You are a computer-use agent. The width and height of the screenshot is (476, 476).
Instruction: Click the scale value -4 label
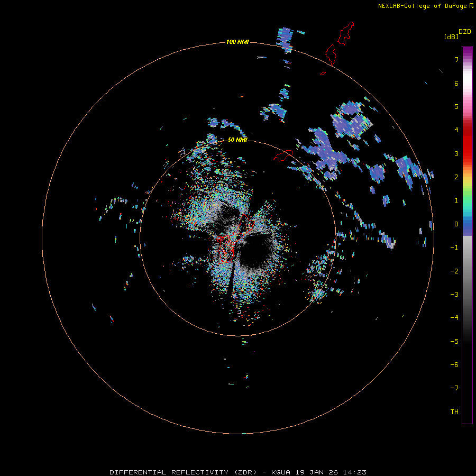coord(454,317)
